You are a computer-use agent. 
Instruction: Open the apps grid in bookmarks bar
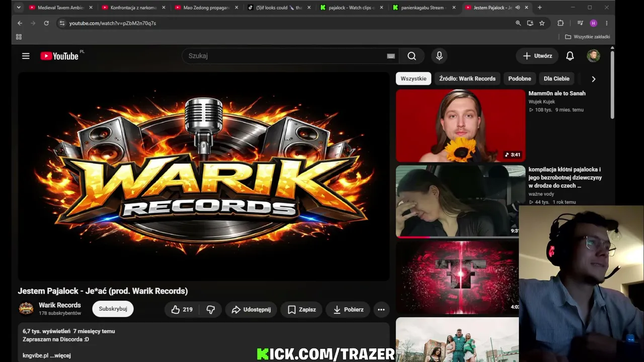19,37
